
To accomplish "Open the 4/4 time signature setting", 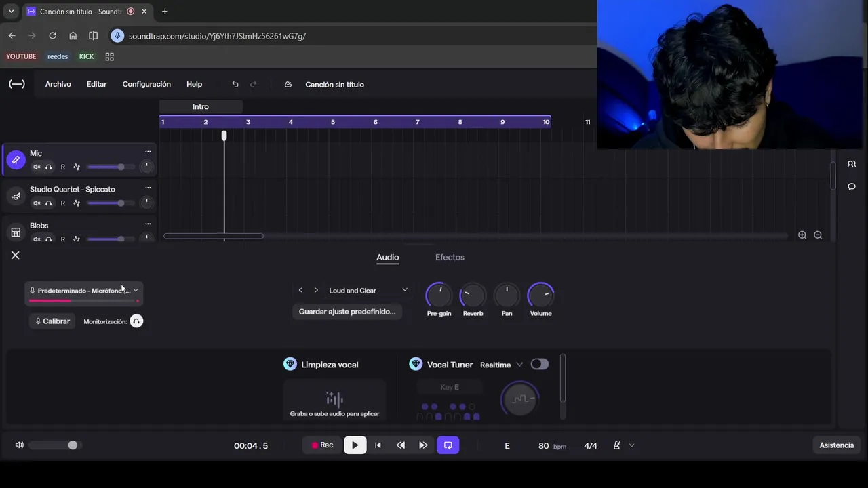I will point(591,446).
